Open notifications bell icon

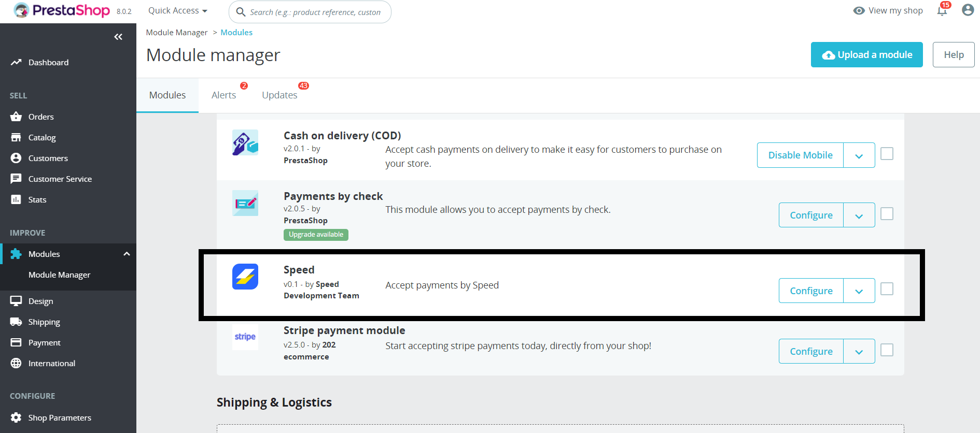[x=942, y=10]
